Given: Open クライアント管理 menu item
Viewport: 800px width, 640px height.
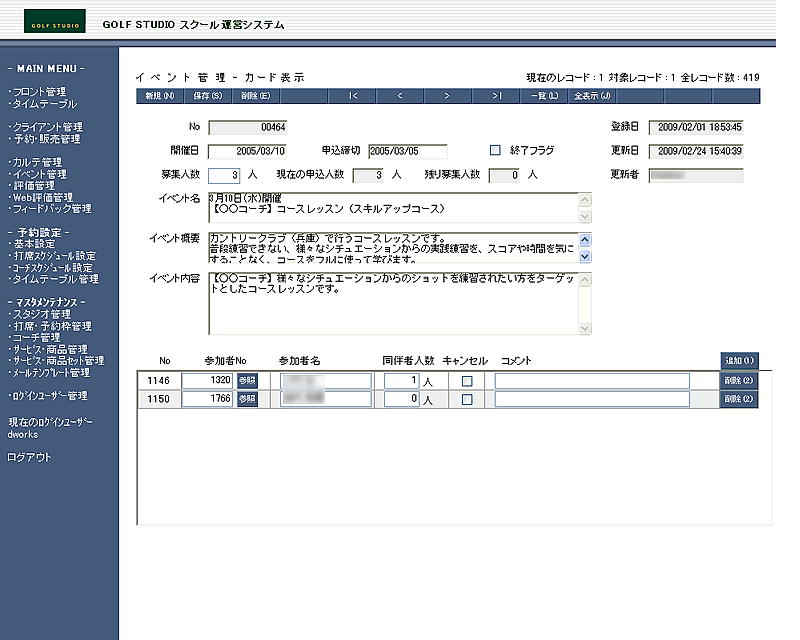Looking at the screenshot, I should point(47,127).
